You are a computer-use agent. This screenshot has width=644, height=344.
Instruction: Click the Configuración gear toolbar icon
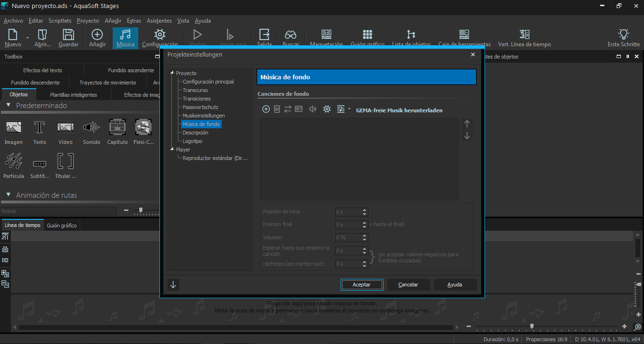(160, 38)
